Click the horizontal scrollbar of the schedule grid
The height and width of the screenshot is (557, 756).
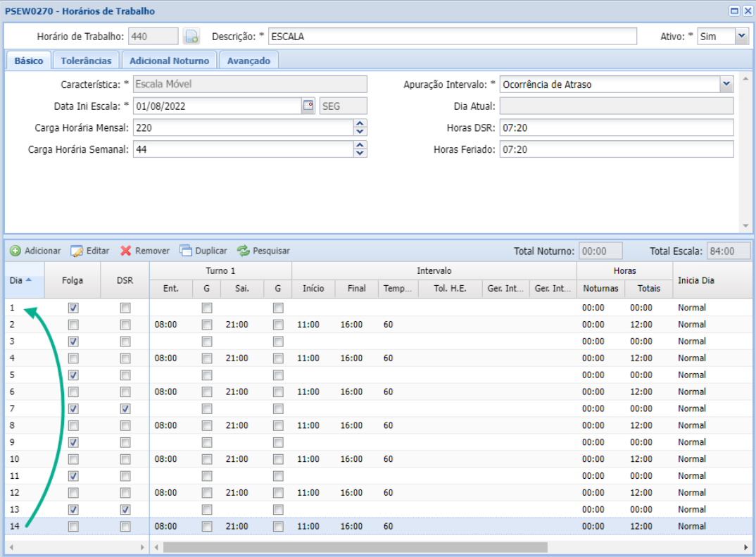pyautogui.click(x=355, y=547)
